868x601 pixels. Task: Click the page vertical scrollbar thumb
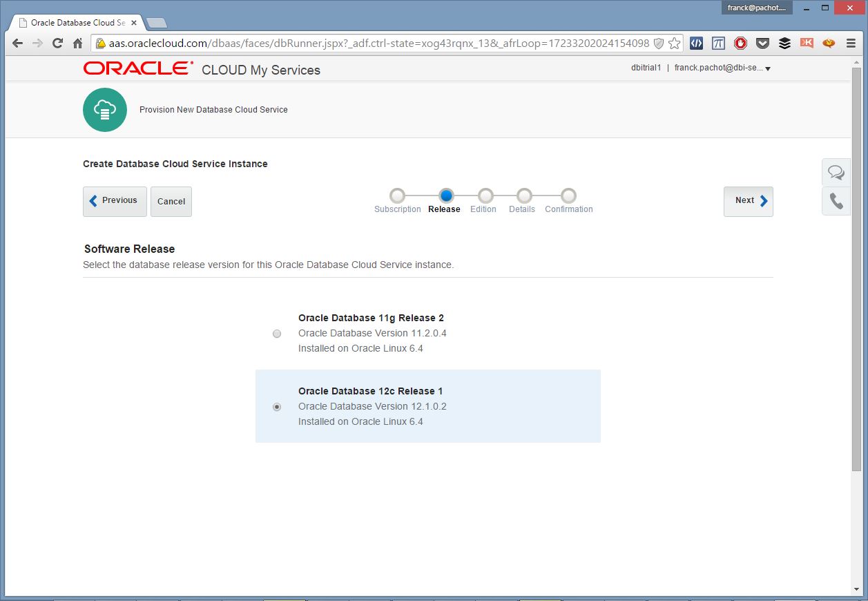[856, 269]
